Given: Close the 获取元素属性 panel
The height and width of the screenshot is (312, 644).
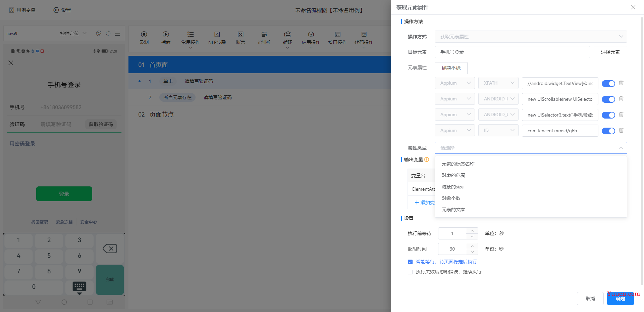Looking at the screenshot, I should [633, 7].
